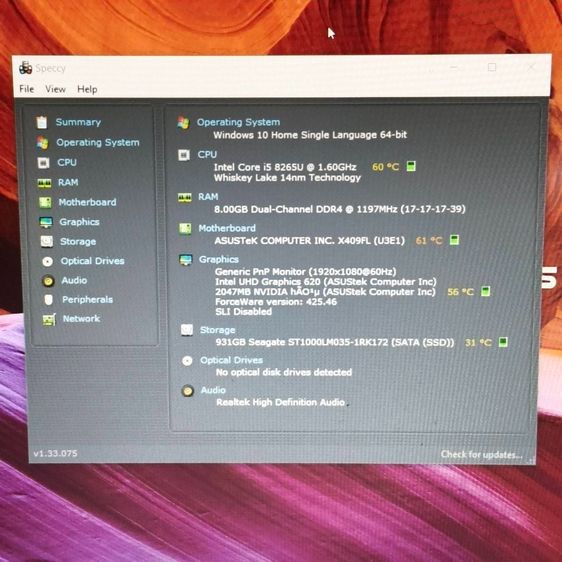
Task: Click the Graphics monitor icon in sidebar
Action: point(46,222)
